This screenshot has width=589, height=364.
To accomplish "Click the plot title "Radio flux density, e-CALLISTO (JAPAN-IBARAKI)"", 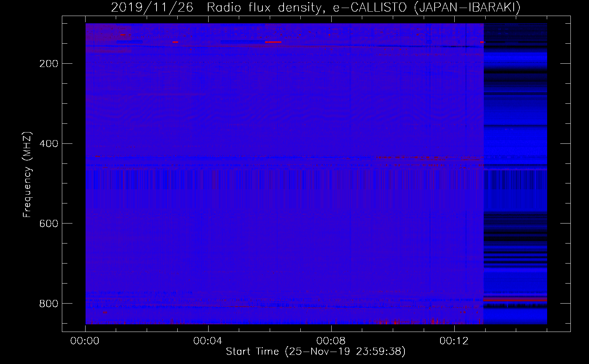I will pos(364,7).
